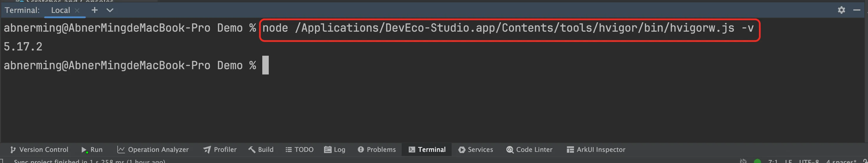Show the Operation Analyzer window
Viewport: 868px width, 163px height.
(153, 150)
